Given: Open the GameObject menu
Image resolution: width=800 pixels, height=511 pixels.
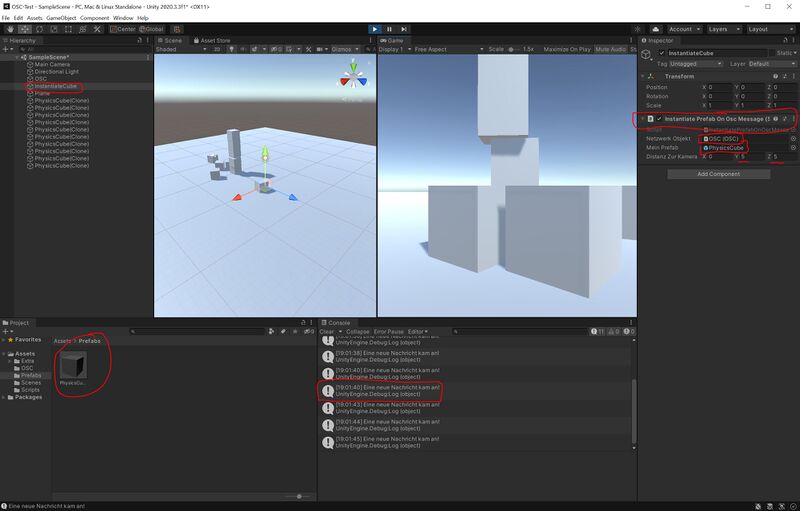Looking at the screenshot, I should coord(61,18).
